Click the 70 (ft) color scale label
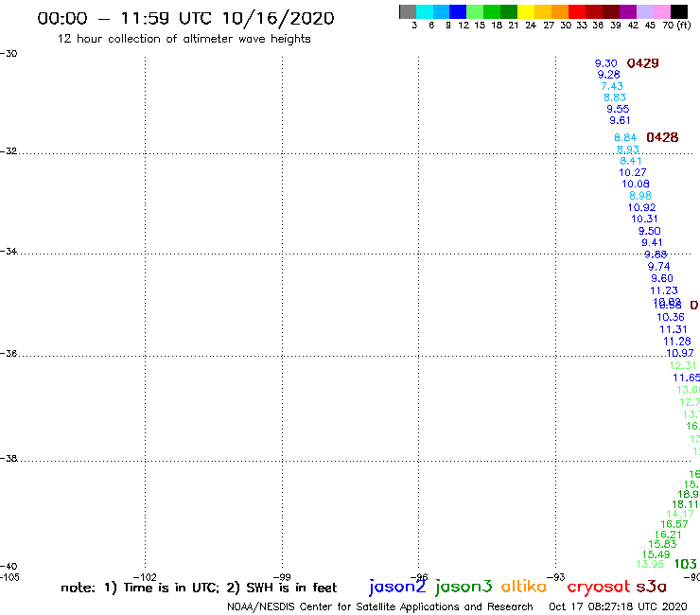This screenshot has width=700, height=615. point(676,26)
